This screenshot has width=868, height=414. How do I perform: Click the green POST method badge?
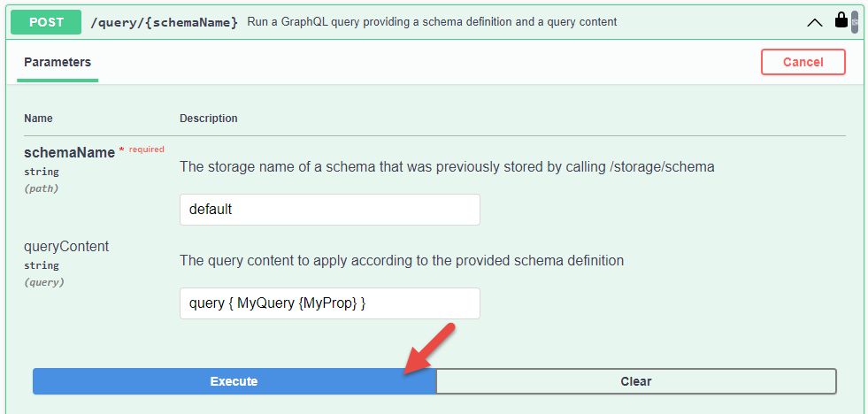(x=46, y=22)
